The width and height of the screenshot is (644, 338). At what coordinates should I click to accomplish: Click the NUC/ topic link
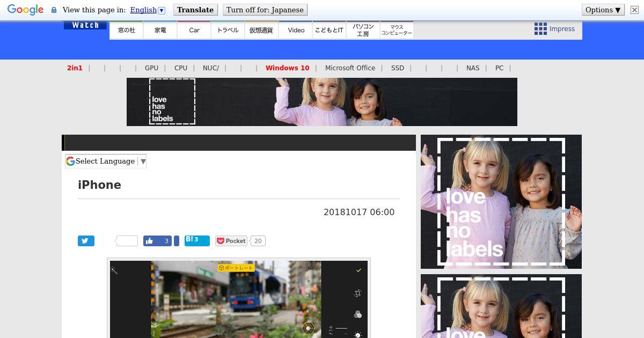[x=211, y=68]
